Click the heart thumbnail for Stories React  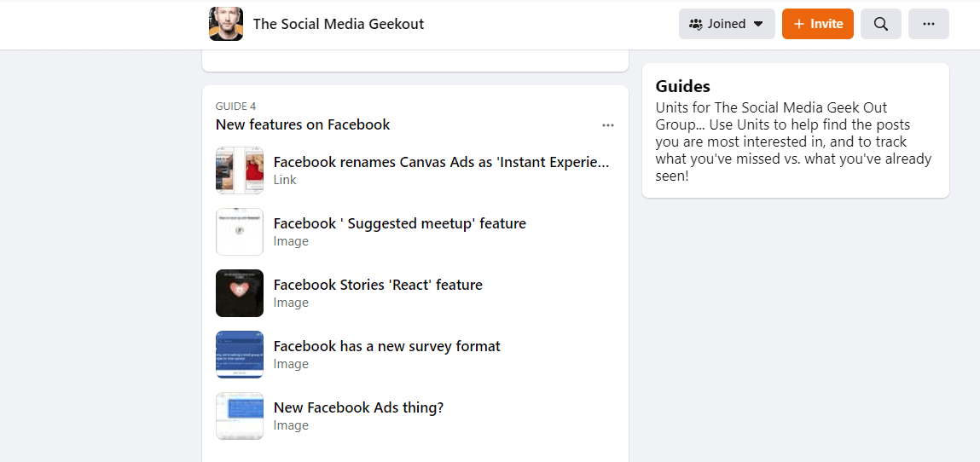click(x=240, y=293)
